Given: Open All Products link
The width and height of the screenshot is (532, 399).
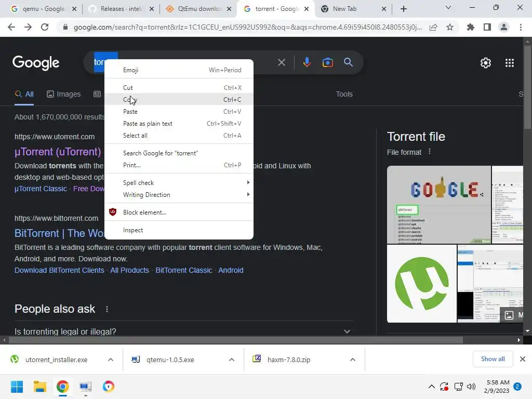Looking at the screenshot, I should point(129,270).
